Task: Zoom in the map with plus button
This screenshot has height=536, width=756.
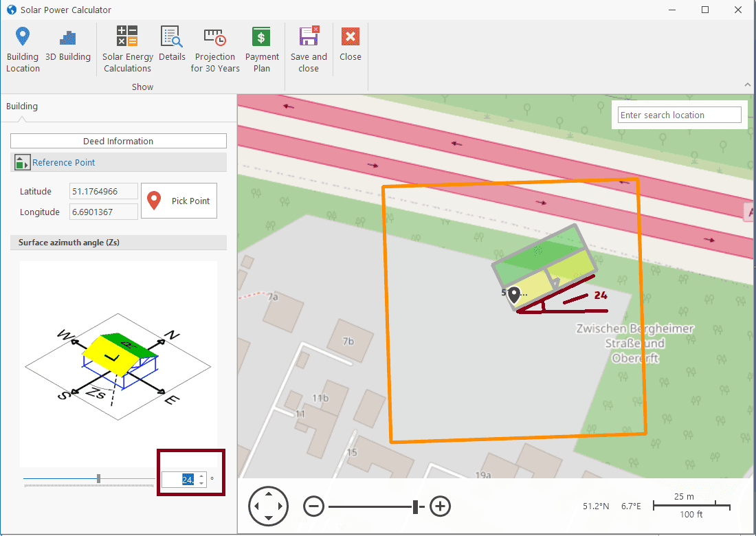Action: [440, 507]
